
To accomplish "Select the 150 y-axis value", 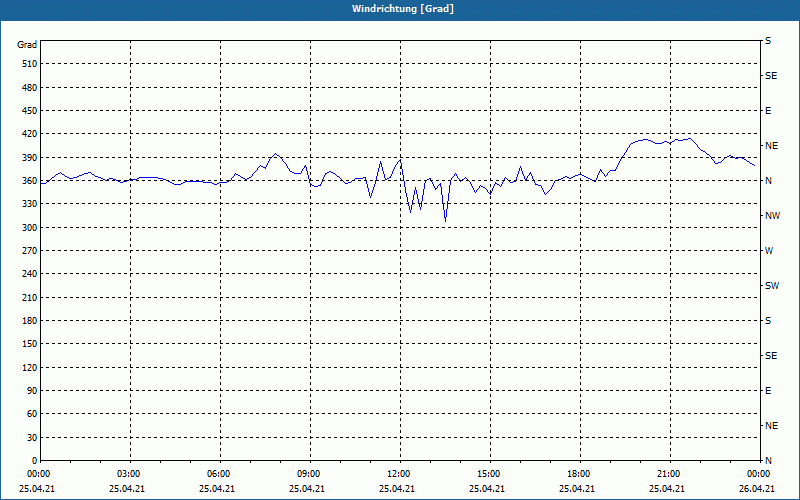I will [30, 344].
